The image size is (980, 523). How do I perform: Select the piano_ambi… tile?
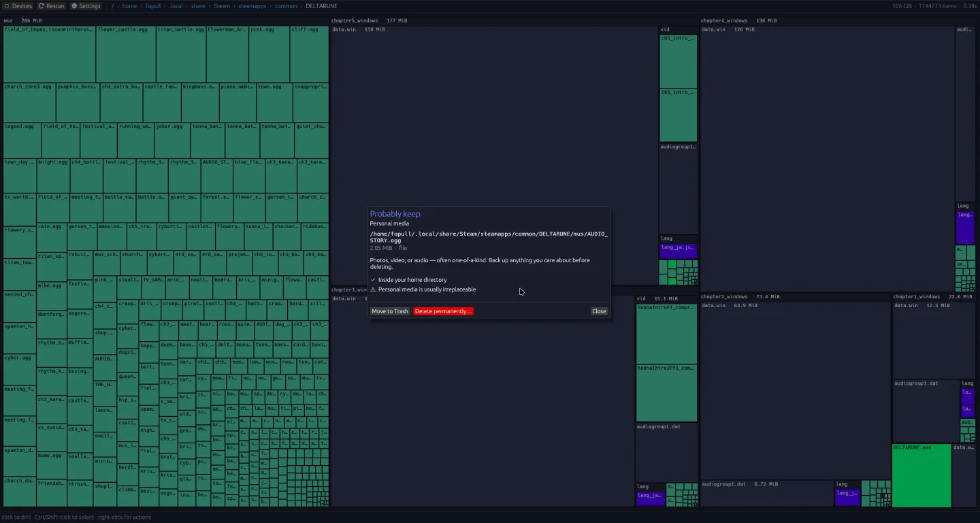pyautogui.click(x=238, y=103)
